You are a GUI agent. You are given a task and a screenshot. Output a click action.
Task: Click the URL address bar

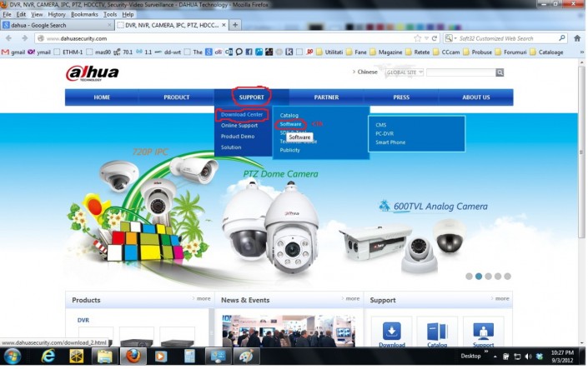click(x=225, y=38)
